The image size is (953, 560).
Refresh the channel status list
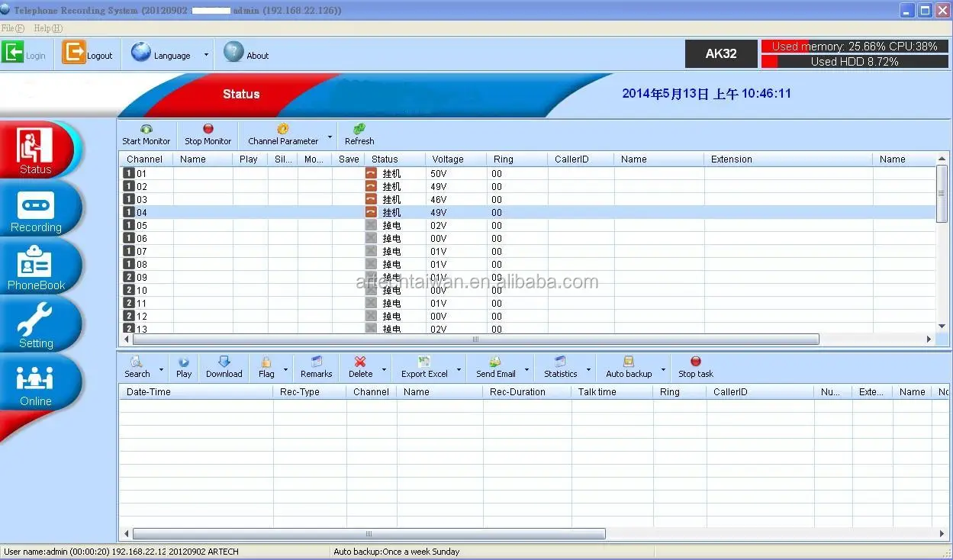click(358, 134)
